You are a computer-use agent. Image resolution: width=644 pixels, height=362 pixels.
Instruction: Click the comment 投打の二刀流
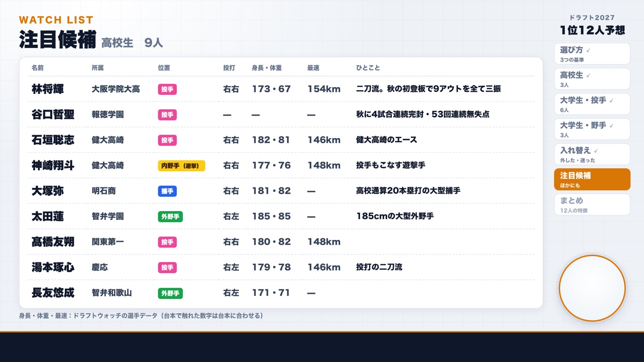(379, 267)
